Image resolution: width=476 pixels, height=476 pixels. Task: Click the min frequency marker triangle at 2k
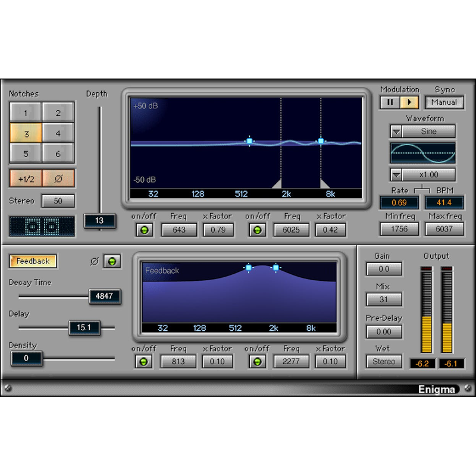[277, 184]
